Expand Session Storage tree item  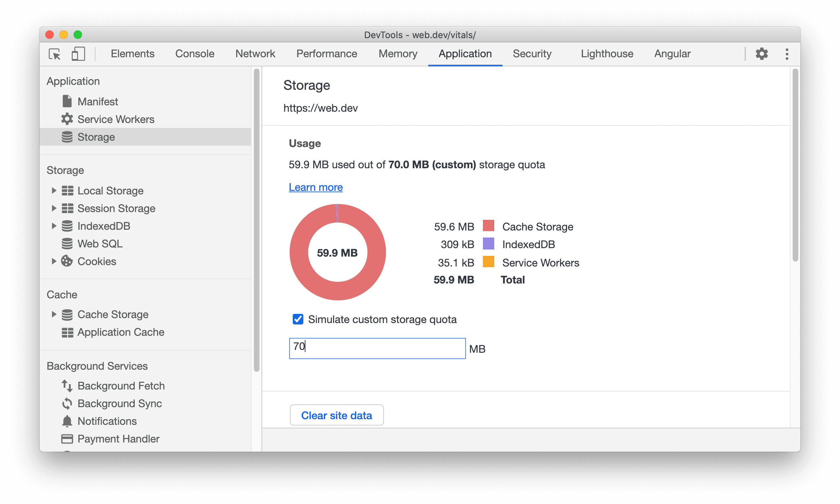52,208
